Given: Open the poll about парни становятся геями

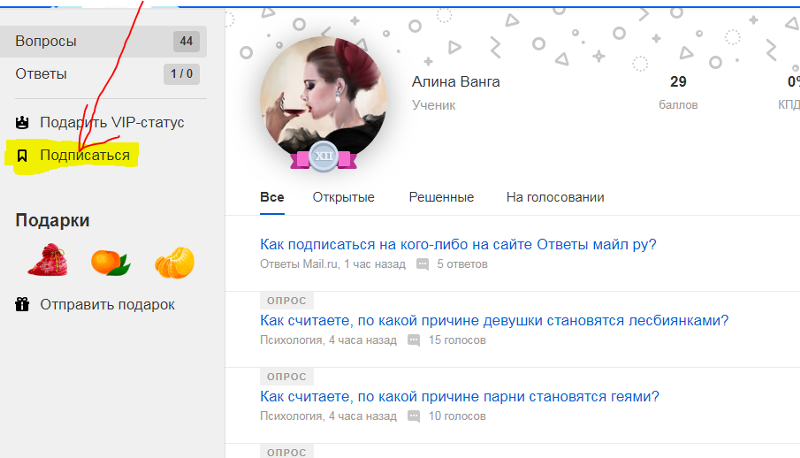Looking at the screenshot, I should point(460,396).
